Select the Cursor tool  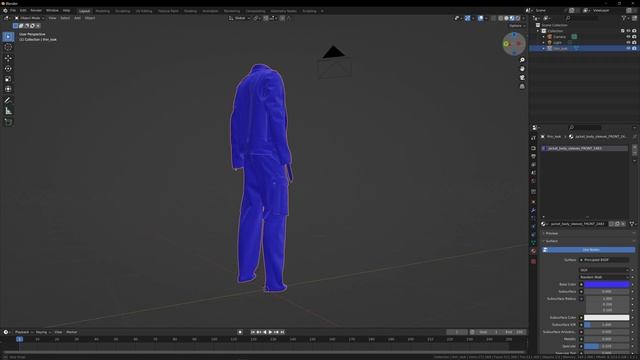(8, 47)
